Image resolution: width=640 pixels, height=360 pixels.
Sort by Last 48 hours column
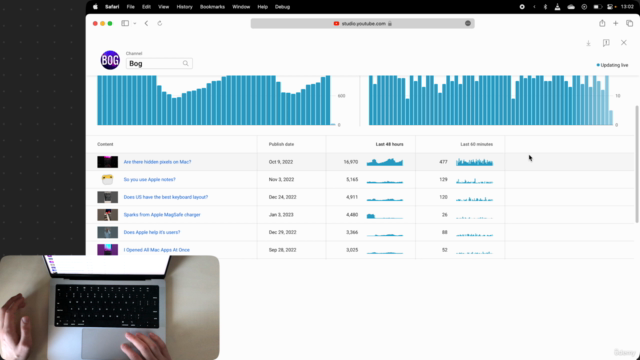(389, 144)
